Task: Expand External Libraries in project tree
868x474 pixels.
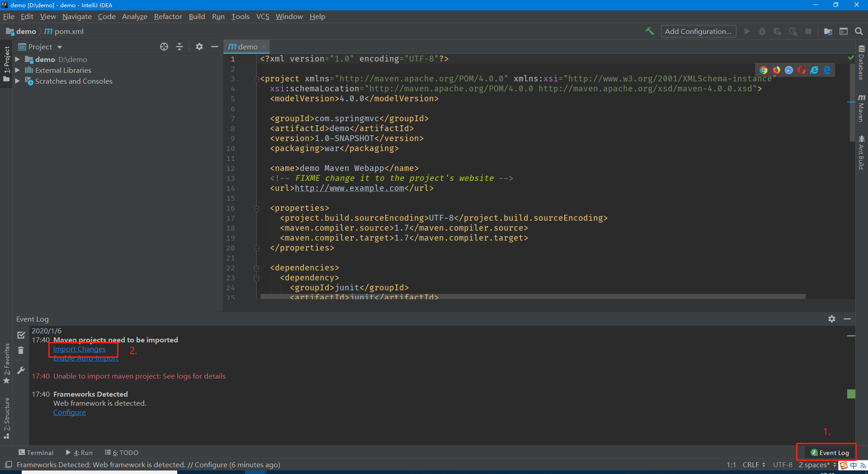Action: (x=17, y=70)
